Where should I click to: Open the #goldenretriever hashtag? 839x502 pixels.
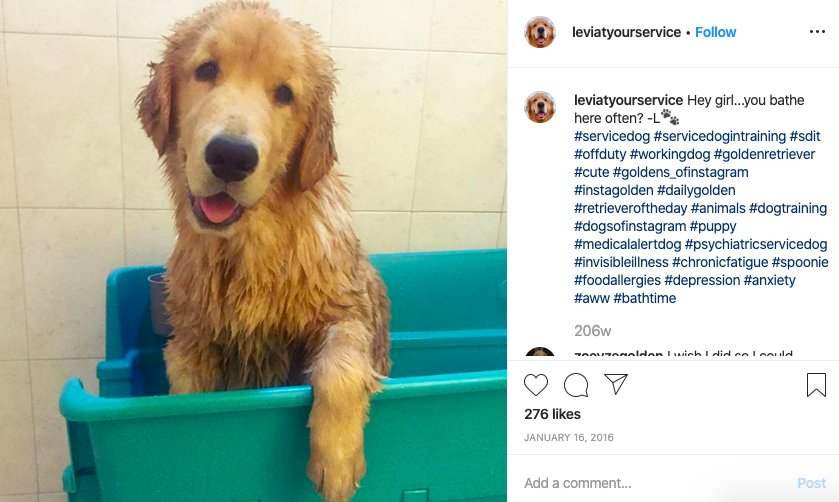click(764, 154)
